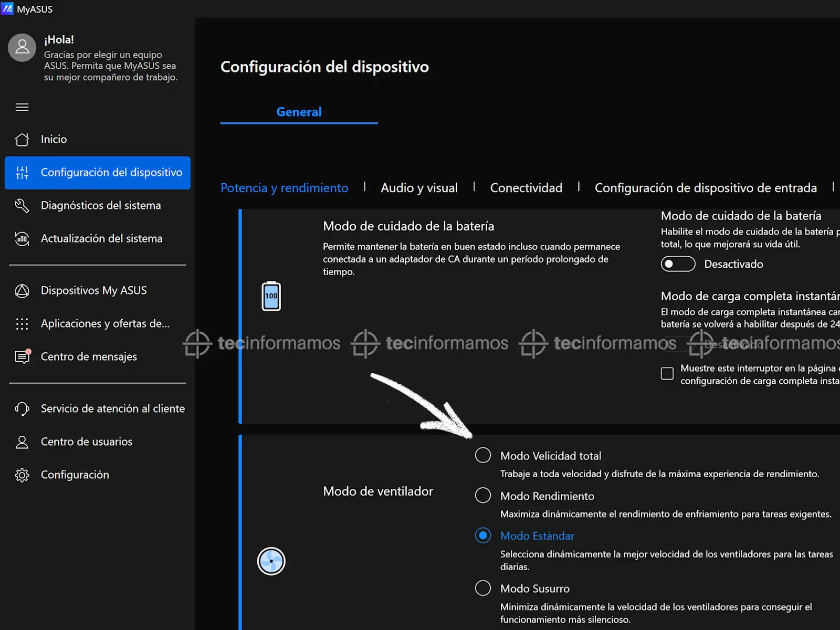
Task: Select Modo Susurro radio button
Action: tap(483, 588)
